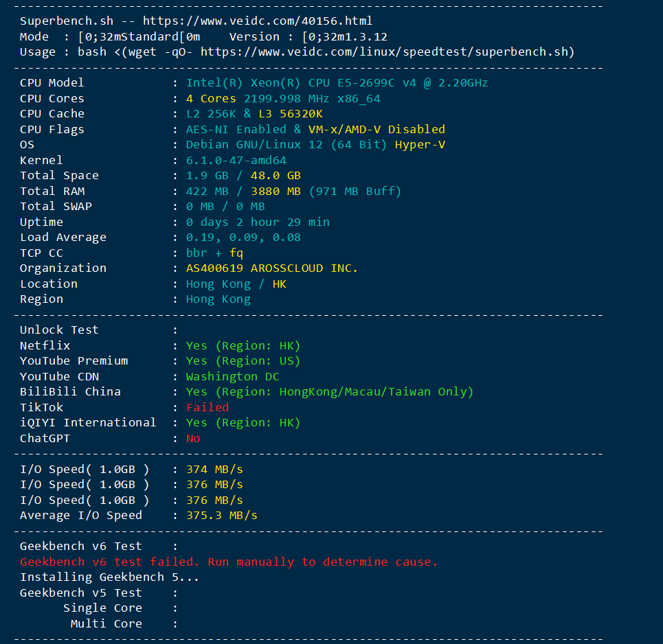Select the VM-x/AMD-V Disabled text
The height and width of the screenshot is (644, 663).
tap(377, 129)
